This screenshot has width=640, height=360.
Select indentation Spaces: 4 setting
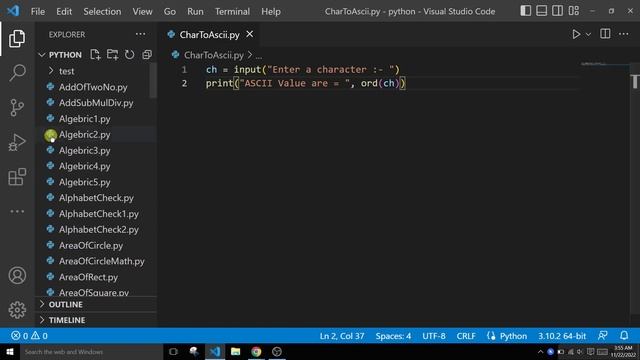393,336
